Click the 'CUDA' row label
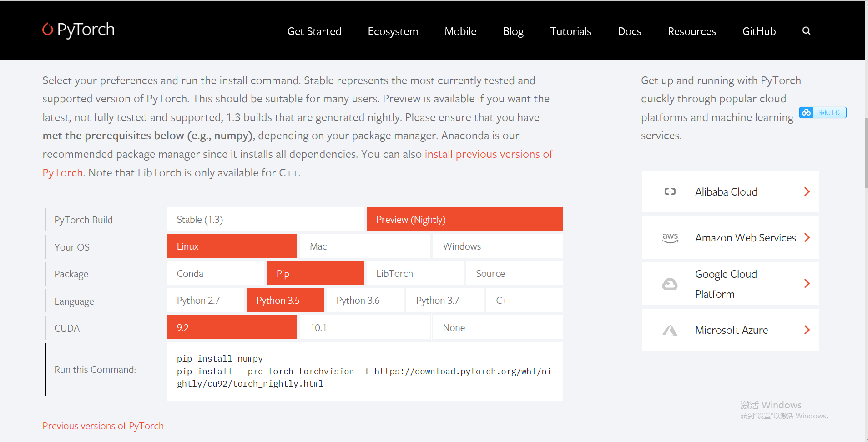 pos(67,328)
